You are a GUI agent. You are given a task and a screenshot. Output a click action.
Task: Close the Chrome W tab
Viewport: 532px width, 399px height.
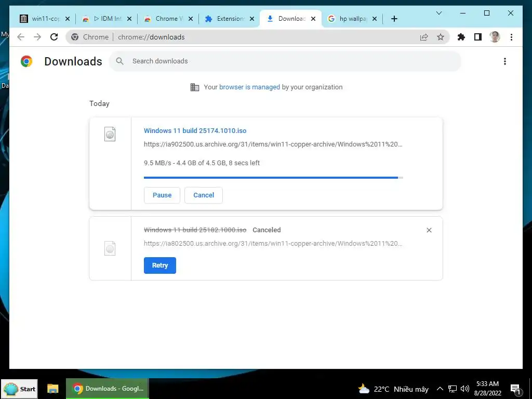pos(191,19)
